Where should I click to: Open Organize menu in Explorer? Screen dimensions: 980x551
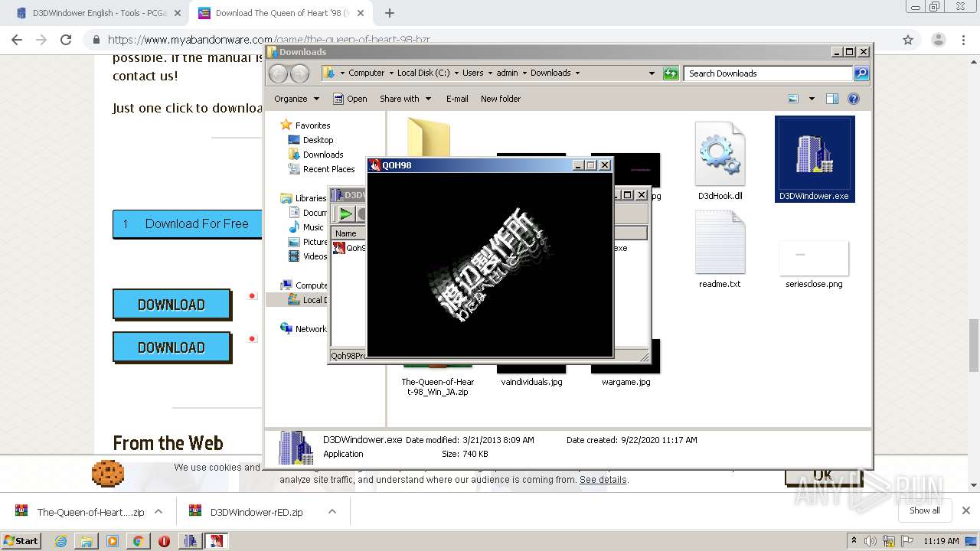click(296, 99)
